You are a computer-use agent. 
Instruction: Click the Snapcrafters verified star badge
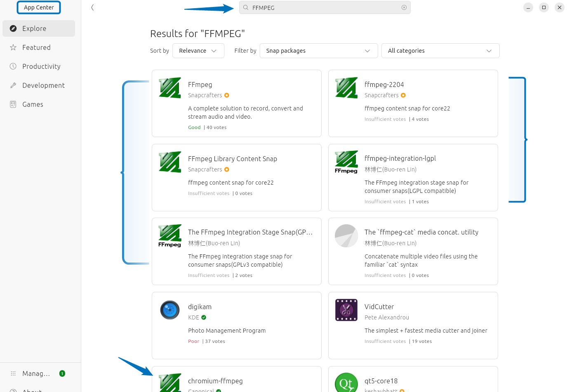[x=226, y=95]
